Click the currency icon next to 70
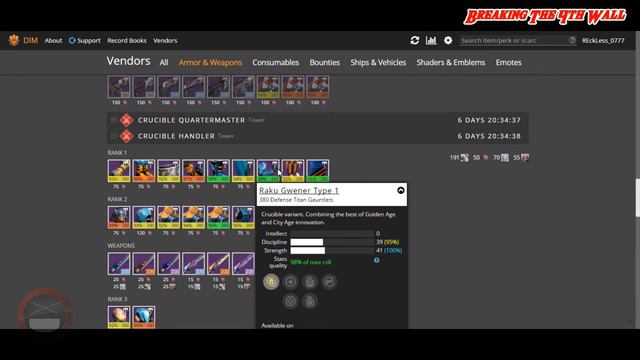 505,158
